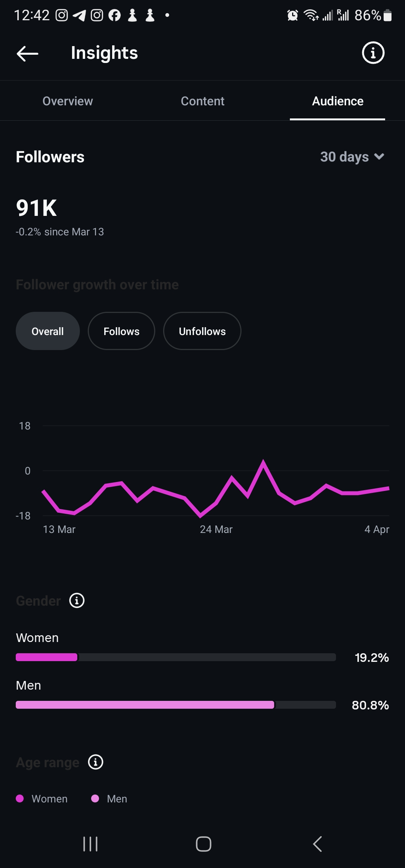This screenshot has height=868, width=405.
Task: Switch to the Overview tab
Action: pyautogui.click(x=67, y=101)
